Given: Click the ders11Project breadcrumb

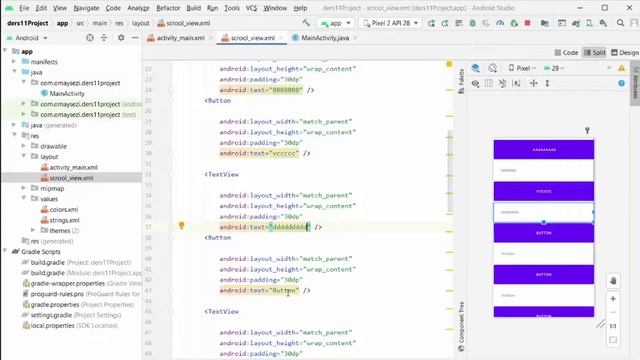Looking at the screenshot, I should coord(28,23).
